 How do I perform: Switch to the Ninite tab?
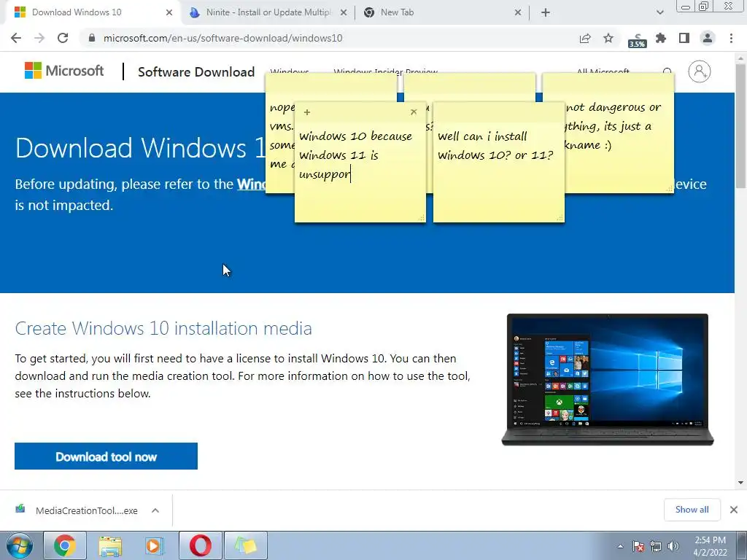tap(268, 12)
